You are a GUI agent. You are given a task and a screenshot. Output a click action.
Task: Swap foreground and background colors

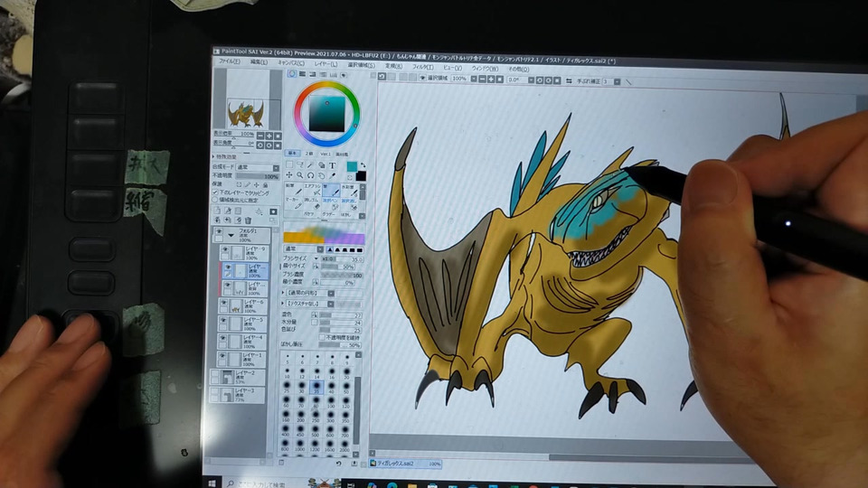[363, 164]
